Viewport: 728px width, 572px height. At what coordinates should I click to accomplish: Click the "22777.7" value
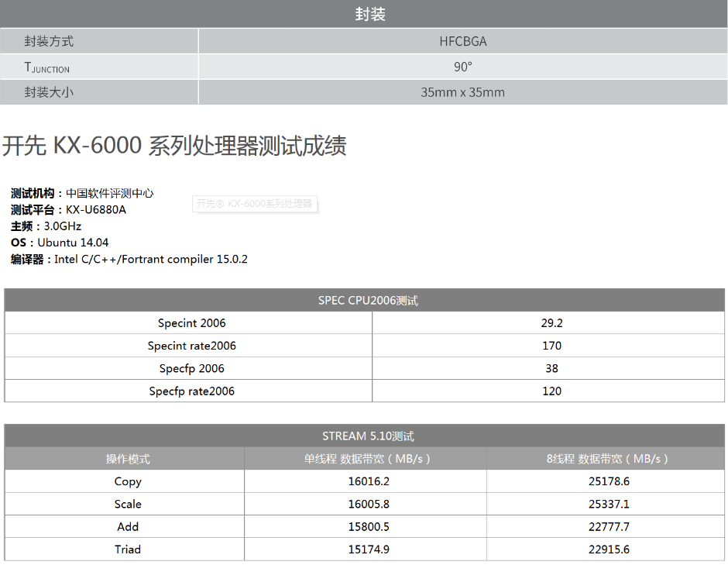tap(609, 527)
